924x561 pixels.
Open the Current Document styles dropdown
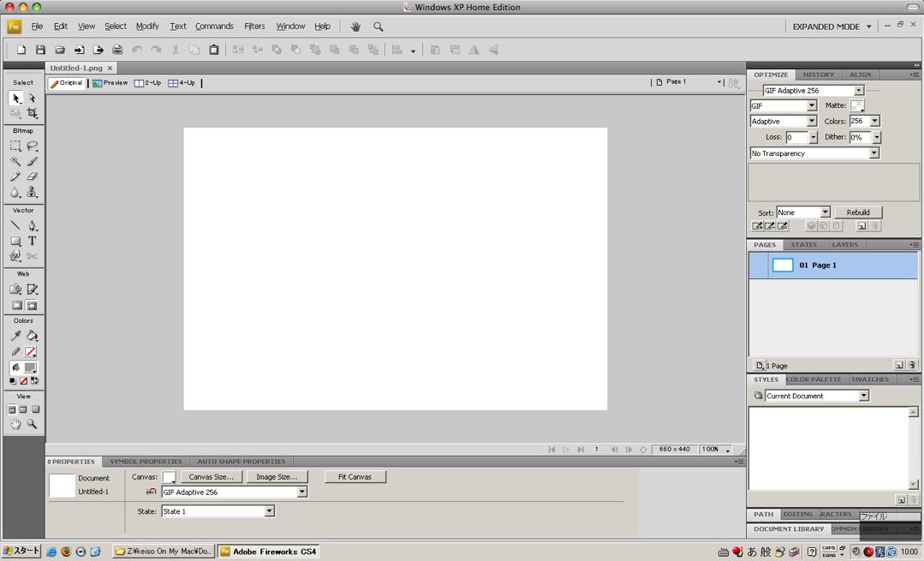pos(863,396)
